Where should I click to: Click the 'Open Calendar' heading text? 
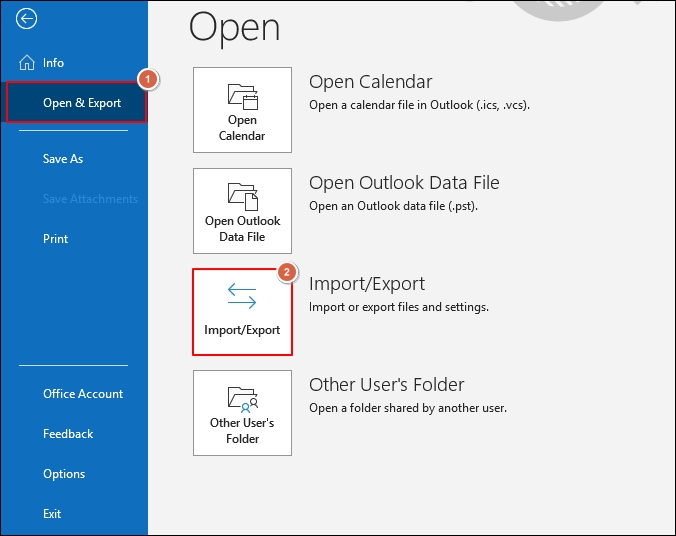pos(370,82)
